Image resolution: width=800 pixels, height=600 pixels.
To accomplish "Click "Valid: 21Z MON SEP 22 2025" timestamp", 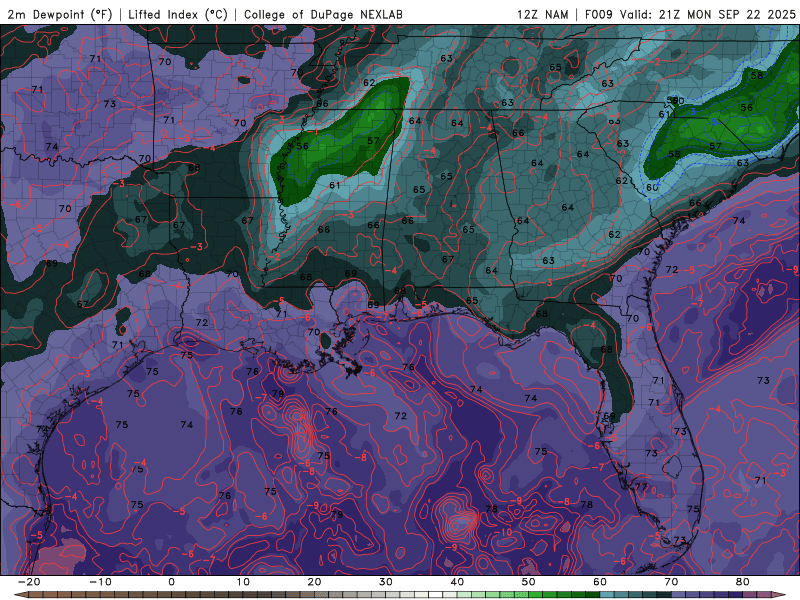I will [x=708, y=14].
